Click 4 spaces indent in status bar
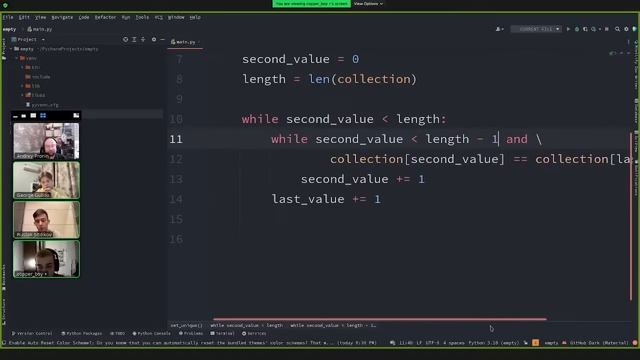 [x=454, y=343]
